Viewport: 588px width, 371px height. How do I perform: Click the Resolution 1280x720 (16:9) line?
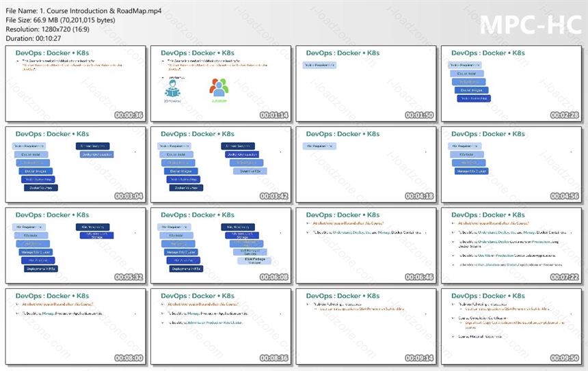tap(47, 29)
